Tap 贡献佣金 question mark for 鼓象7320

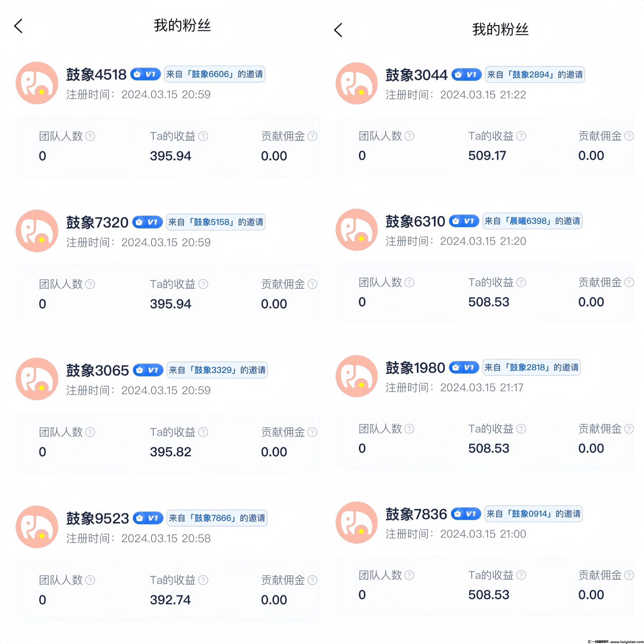point(312,284)
